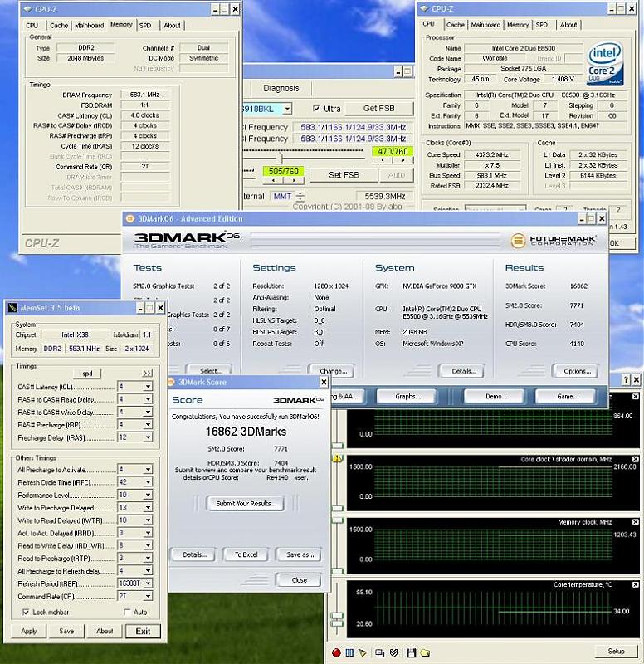This screenshot has height=664, width=644.
Task: Click the Intel Core 2 Duo logo
Action: [604, 63]
